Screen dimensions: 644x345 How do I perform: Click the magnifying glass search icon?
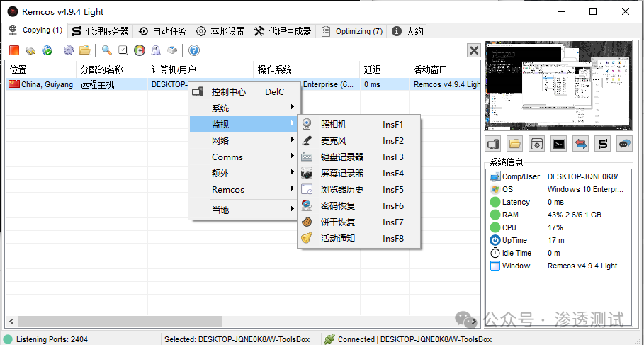point(107,50)
